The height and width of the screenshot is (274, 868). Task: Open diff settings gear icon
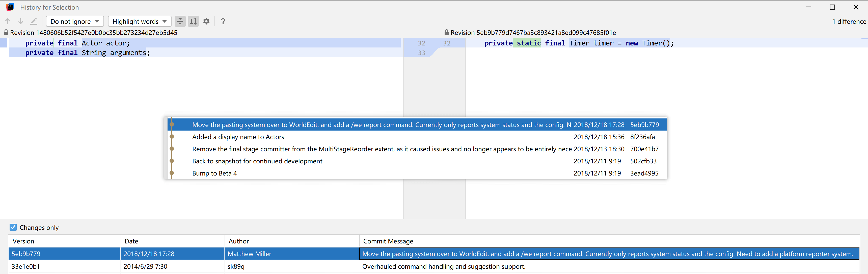[207, 21]
